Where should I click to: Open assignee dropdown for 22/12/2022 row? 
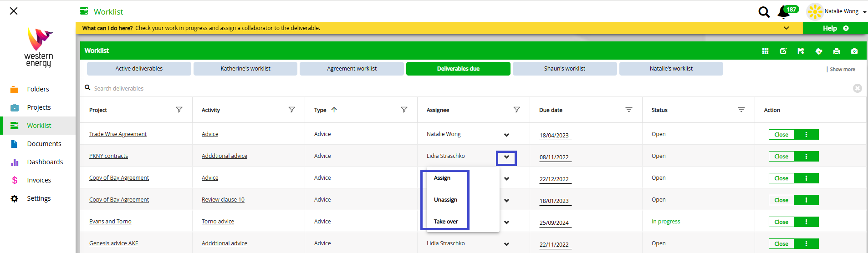tap(506, 178)
